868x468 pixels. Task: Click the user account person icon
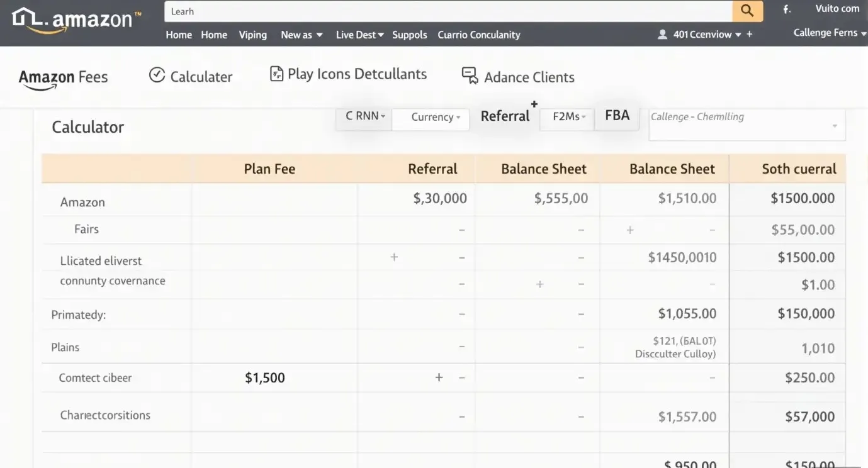tap(662, 35)
